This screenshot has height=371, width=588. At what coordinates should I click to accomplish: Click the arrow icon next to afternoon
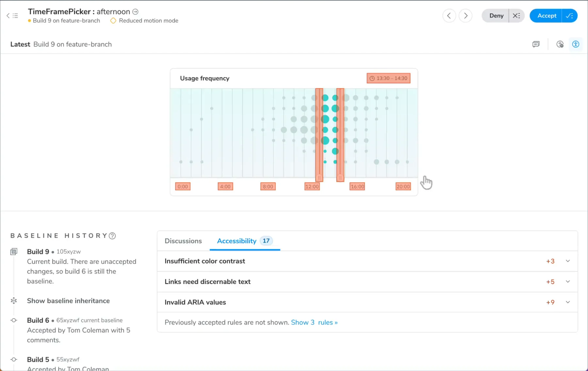point(135,12)
